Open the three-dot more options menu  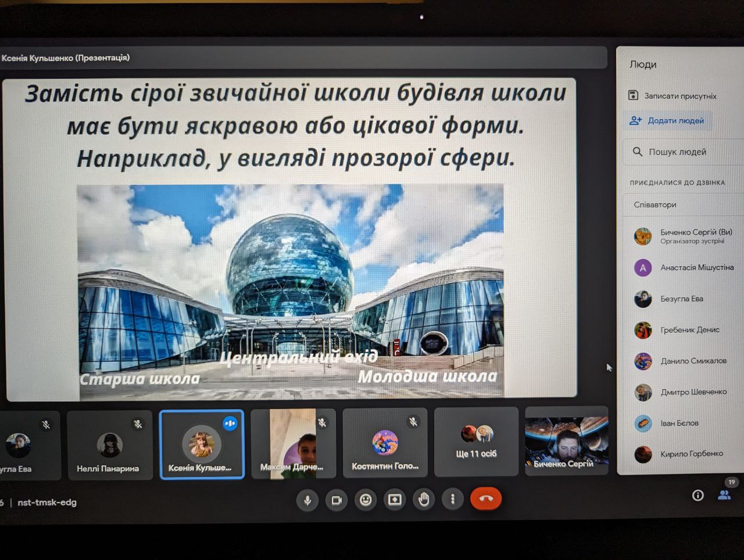click(453, 499)
